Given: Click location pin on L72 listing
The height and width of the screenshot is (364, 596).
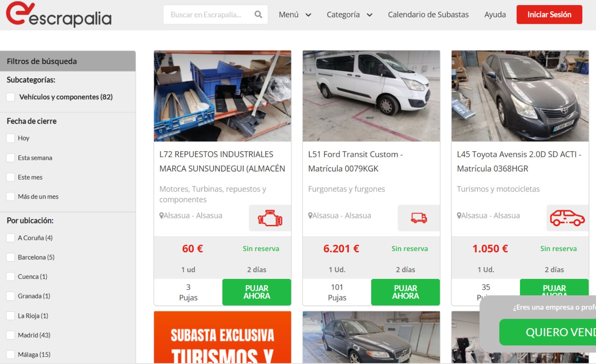Looking at the screenshot, I should coord(162,216).
